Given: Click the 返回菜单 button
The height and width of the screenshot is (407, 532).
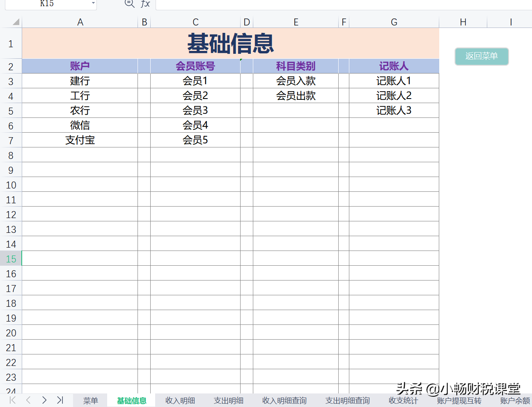Looking at the screenshot, I should (482, 56).
